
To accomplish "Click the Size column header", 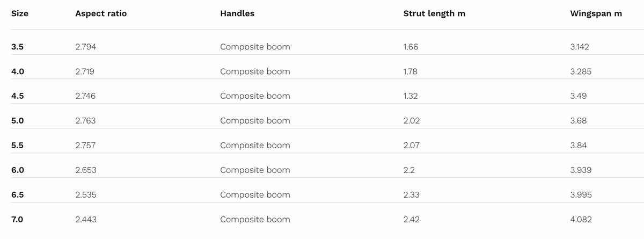I will point(20,13).
